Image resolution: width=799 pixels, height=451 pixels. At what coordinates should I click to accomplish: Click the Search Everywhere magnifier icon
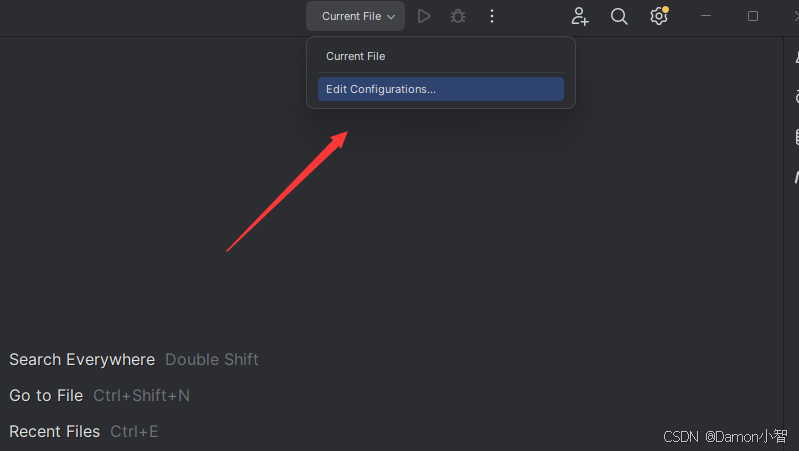pyautogui.click(x=619, y=16)
